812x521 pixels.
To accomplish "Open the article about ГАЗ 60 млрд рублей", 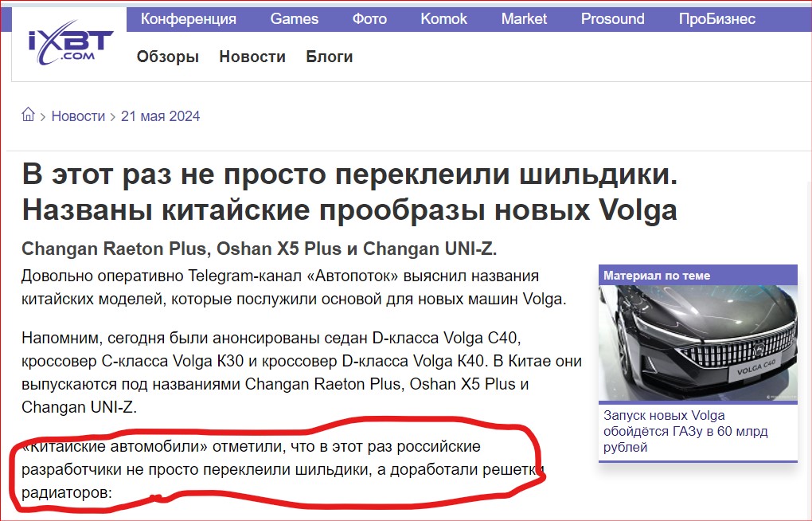I will click(686, 431).
